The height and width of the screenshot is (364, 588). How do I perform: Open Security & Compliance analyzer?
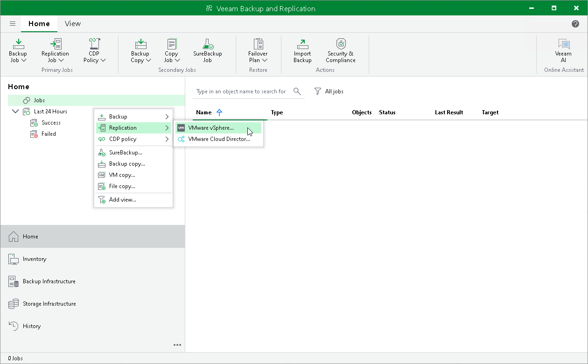tap(340, 50)
